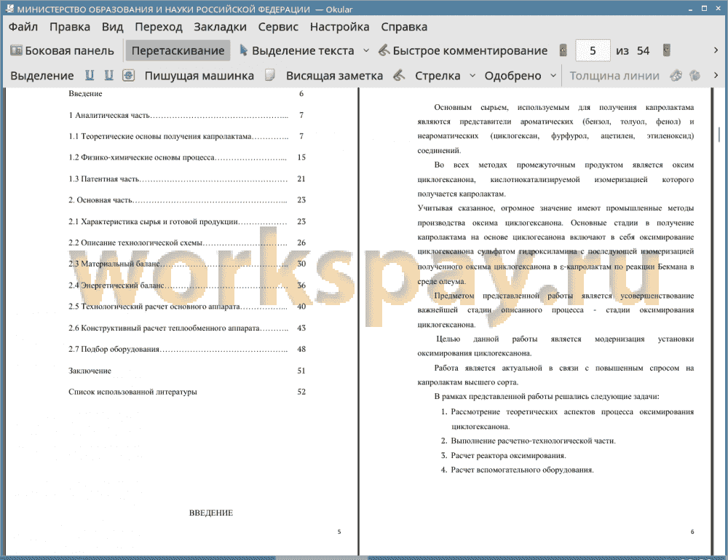This screenshot has height=560, width=728.
Task: Toggle the Боковая панель sidebar button
Action: tap(62, 51)
